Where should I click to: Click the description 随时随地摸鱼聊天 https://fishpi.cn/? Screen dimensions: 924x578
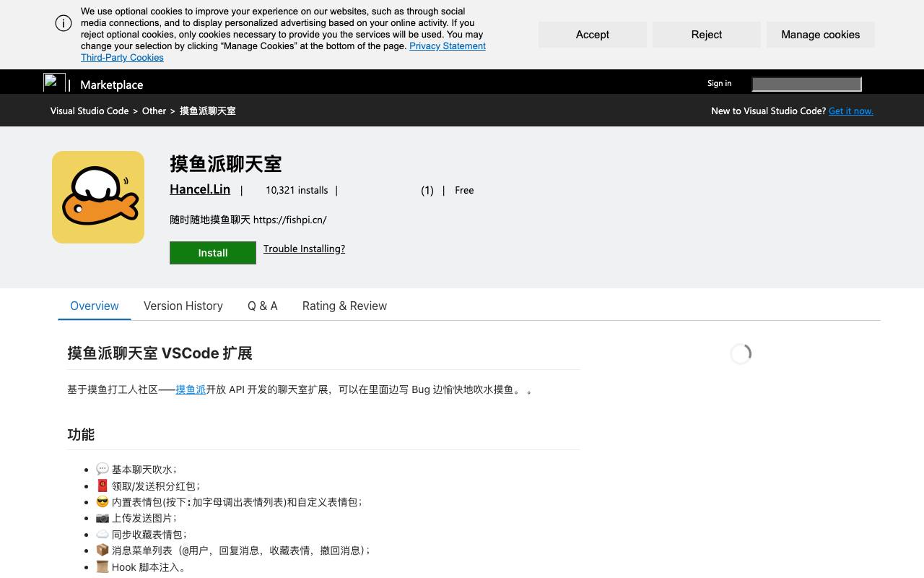(248, 220)
